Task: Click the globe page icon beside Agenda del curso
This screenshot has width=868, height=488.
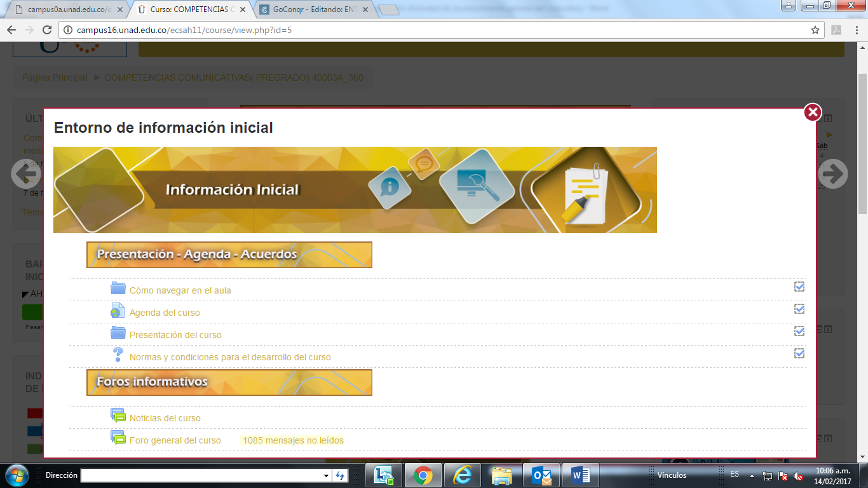Action: [118, 311]
